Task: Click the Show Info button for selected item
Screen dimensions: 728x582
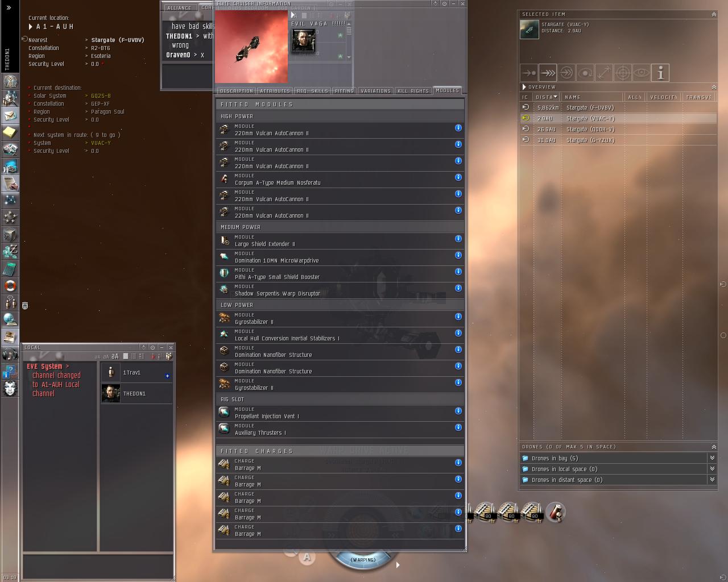Action: (x=660, y=73)
